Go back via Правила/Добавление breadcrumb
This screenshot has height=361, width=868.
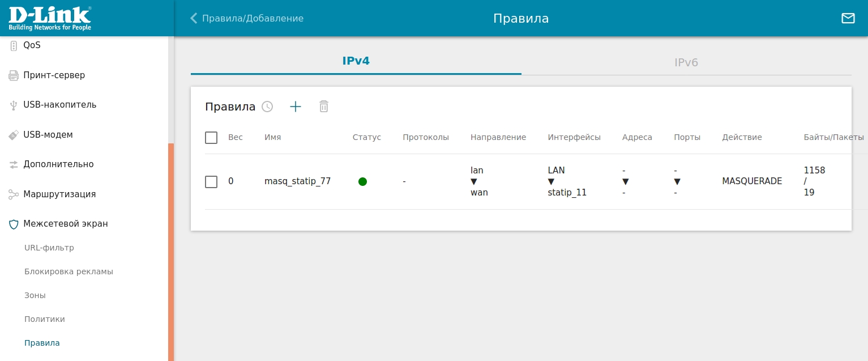click(x=247, y=18)
